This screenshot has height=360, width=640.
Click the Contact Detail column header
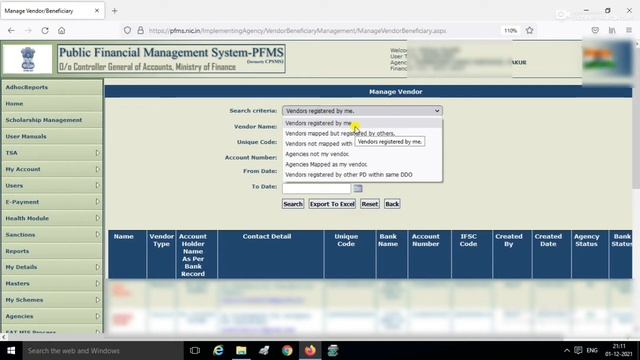click(x=271, y=254)
